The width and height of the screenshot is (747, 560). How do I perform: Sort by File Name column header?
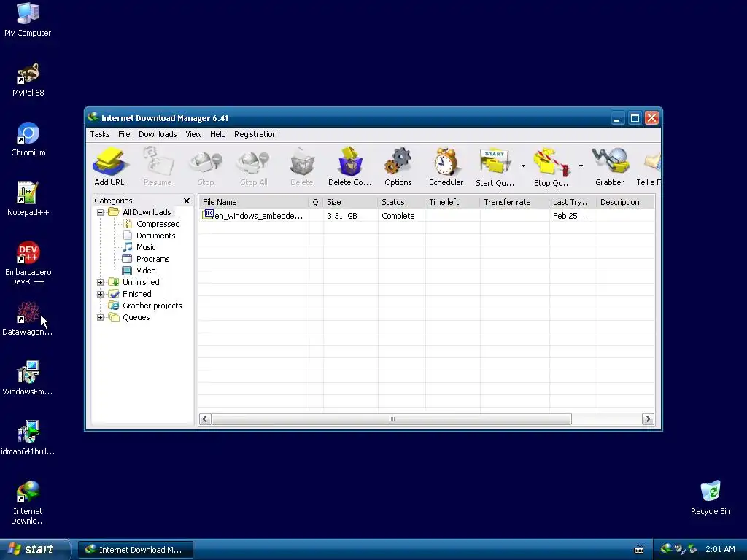(x=253, y=202)
